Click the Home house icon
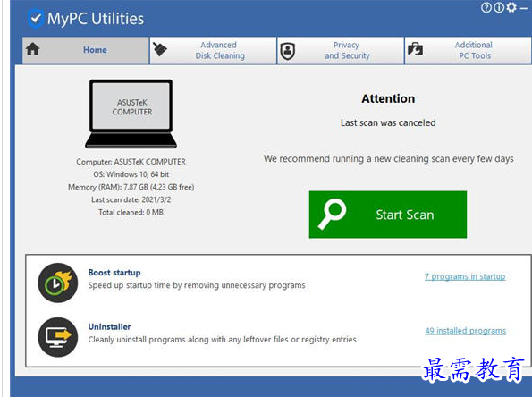The width and height of the screenshot is (532, 397). pos(33,49)
